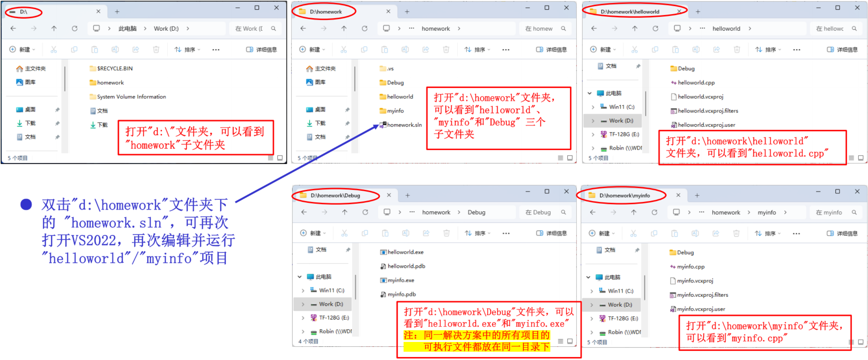
Task: Toggle Details pane in D:\homework window
Action: (x=551, y=50)
